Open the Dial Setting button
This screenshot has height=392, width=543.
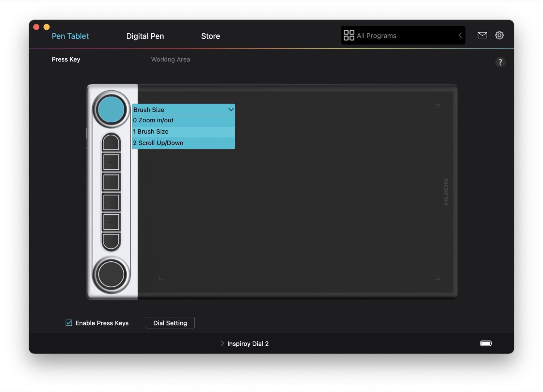[170, 323]
